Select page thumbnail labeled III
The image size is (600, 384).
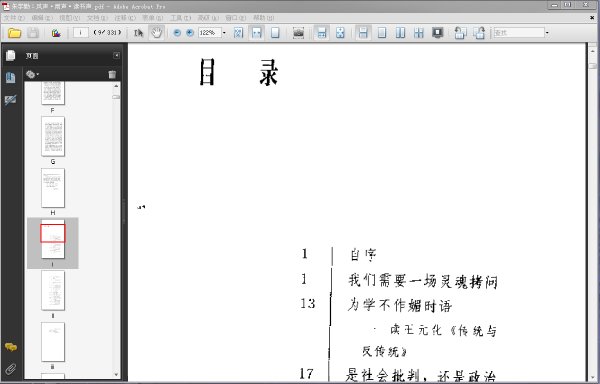pos(53,342)
